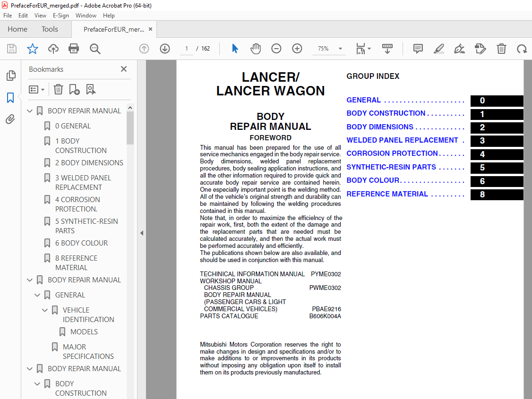
Task: Add document to starred with star icon
Action: [x=33, y=49]
